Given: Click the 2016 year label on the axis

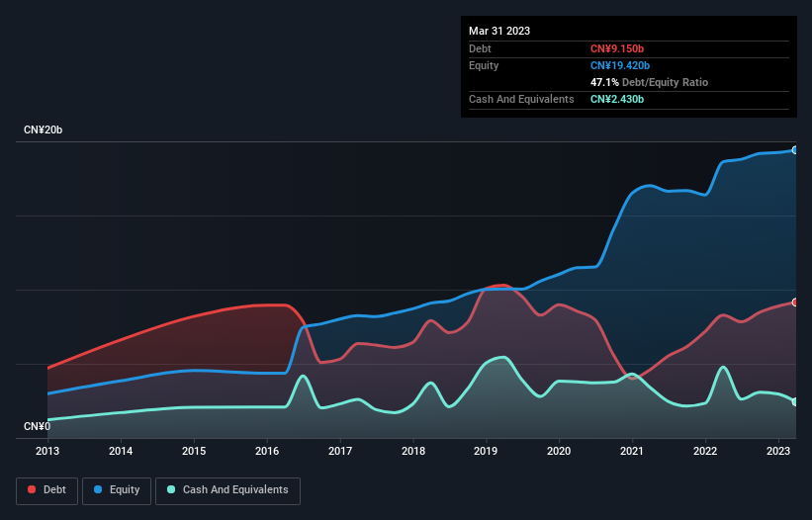Looking at the screenshot, I should 267,451.
